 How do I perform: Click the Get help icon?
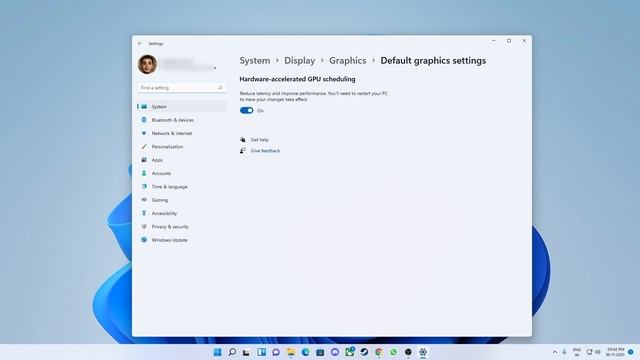point(243,140)
